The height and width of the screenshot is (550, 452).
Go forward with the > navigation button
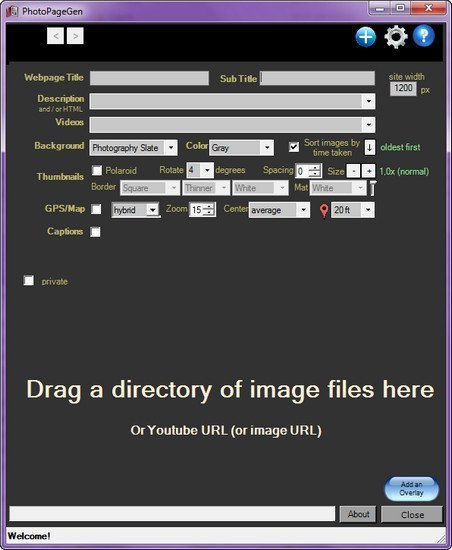coord(75,36)
